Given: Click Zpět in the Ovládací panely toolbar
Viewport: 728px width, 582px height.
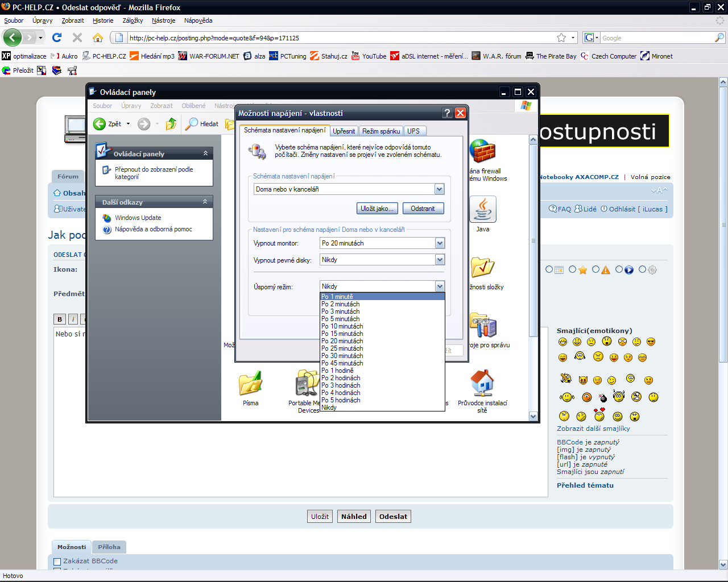Looking at the screenshot, I should click(108, 124).
